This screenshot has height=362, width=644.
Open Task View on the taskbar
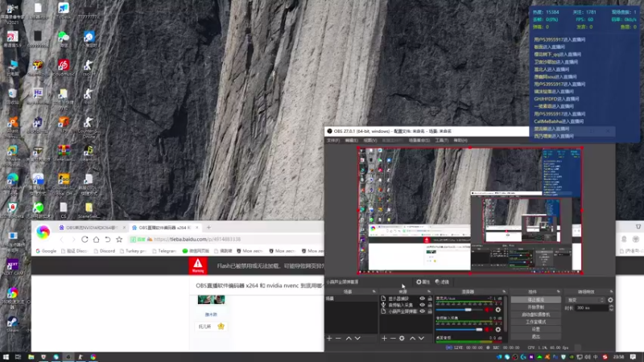(x=18, y=357)
